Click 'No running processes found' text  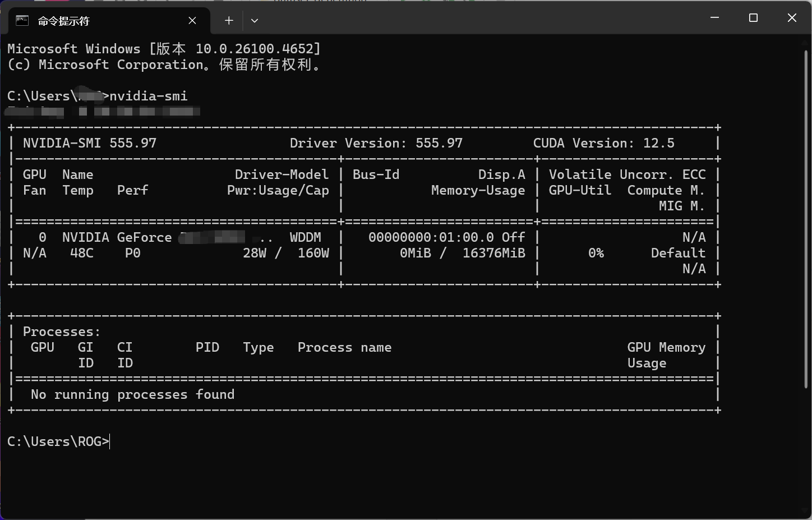tap(132, 394)
